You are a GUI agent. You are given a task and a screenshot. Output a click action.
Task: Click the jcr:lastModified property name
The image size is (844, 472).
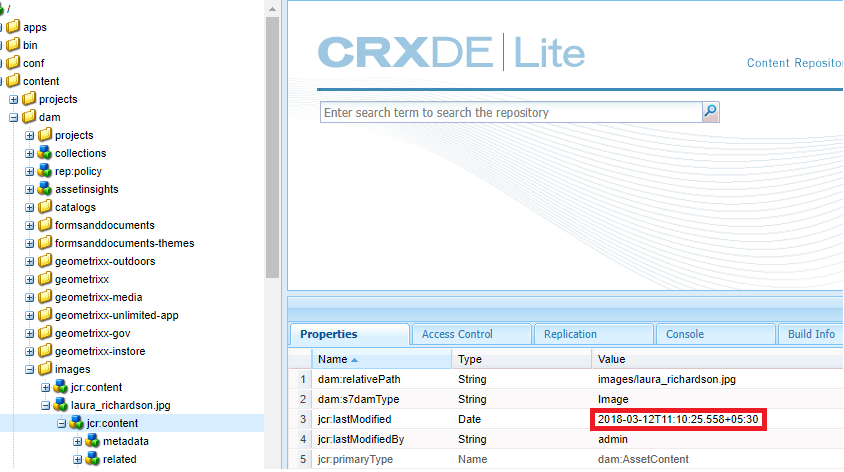coord(354,419)
